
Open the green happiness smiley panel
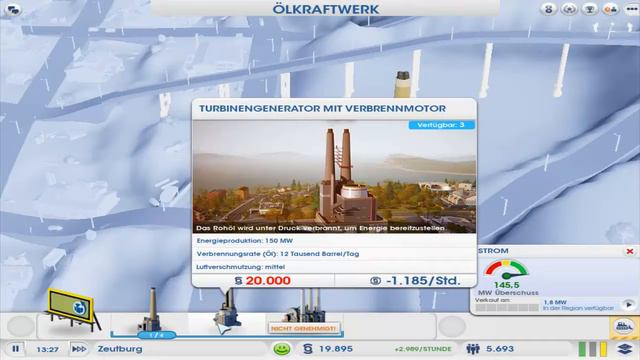(282, 349)
